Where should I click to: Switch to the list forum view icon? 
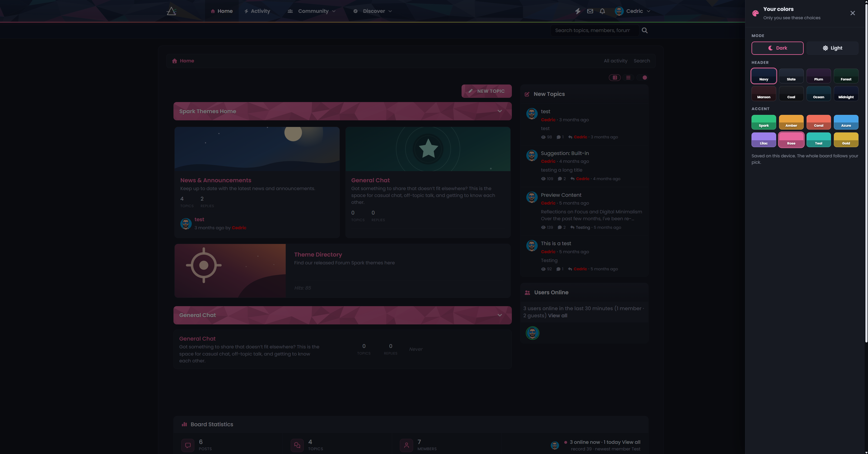(628, 78)
